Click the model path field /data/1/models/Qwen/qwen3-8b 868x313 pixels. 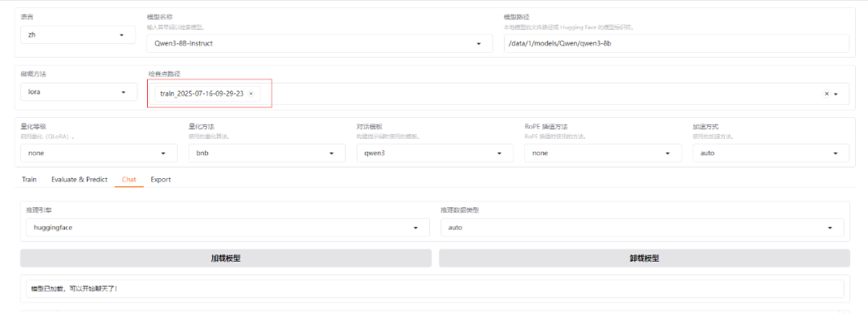(x=677, y=43)
